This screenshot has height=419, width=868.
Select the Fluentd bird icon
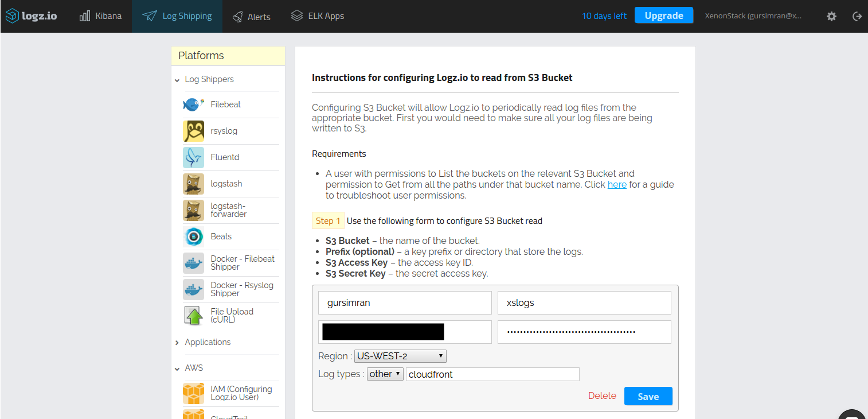click(194, 157)
